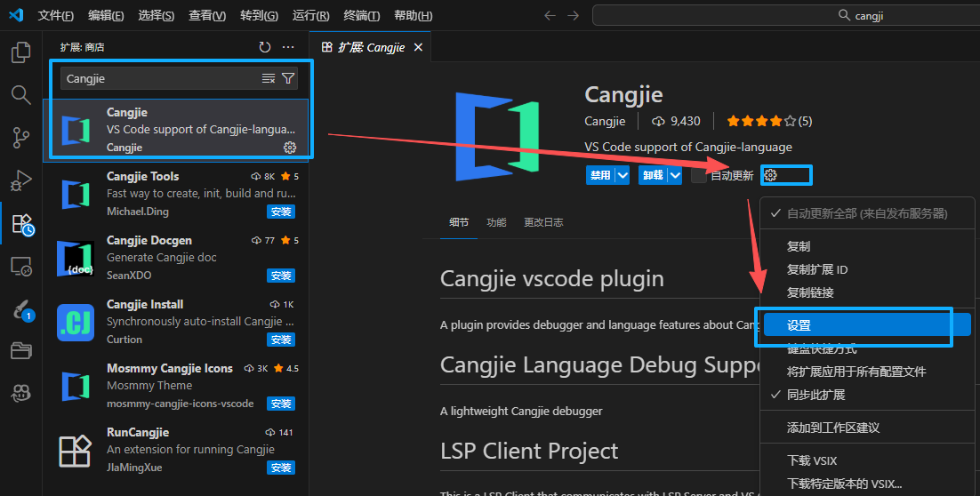Open the 选择(S) menu

coord(157,16)
